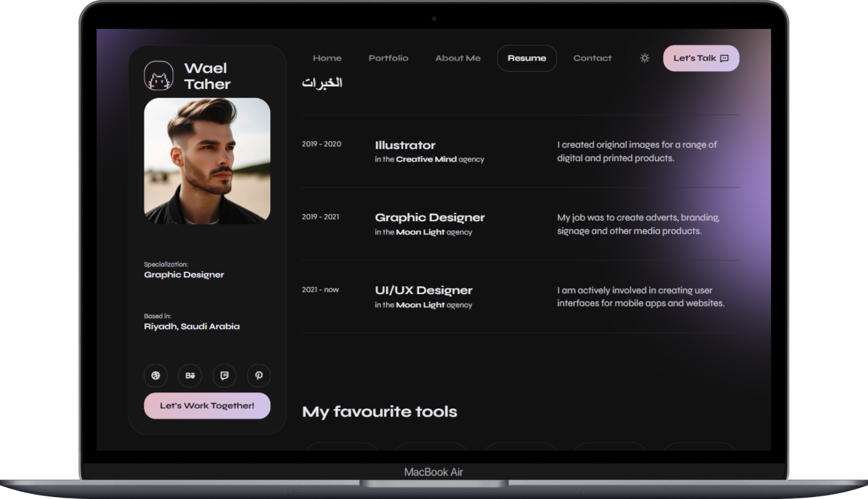Select the UI/UX Designer job entry

click(x=521, y=297)
